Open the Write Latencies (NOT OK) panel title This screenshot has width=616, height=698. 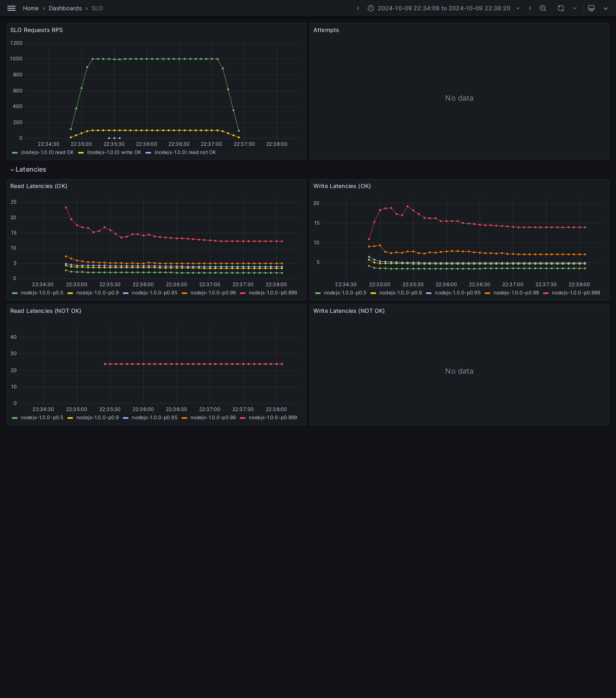pyautogui.click(x=349, y=311)
